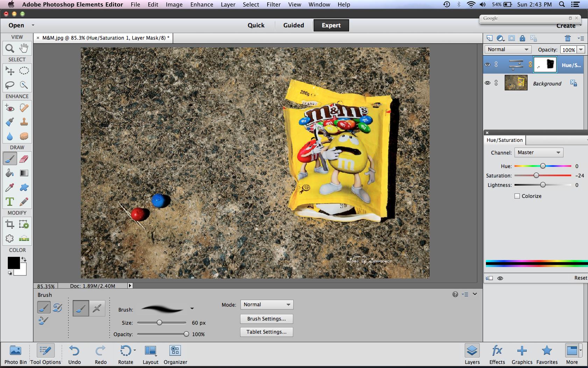
Task: Enable the Colorize checkbox
Action: (517, 196)
